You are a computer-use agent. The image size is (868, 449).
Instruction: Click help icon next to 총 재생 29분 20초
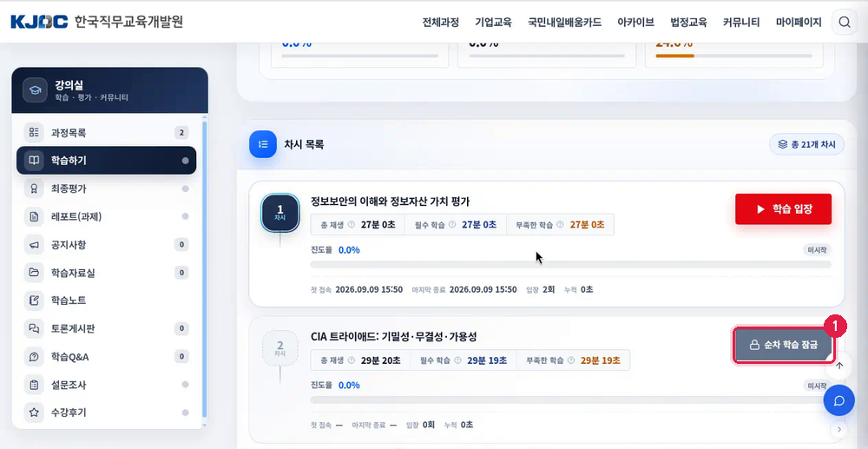coord(351,360)
